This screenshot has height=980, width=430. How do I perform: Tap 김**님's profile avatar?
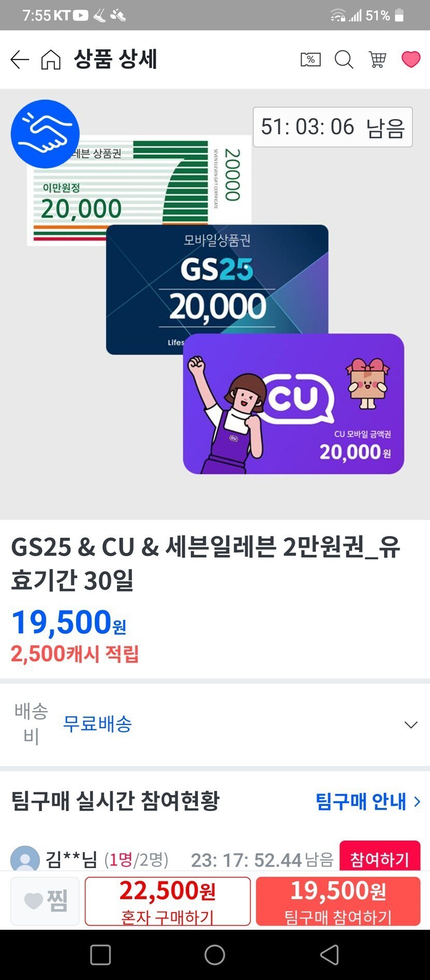point(25,859)
